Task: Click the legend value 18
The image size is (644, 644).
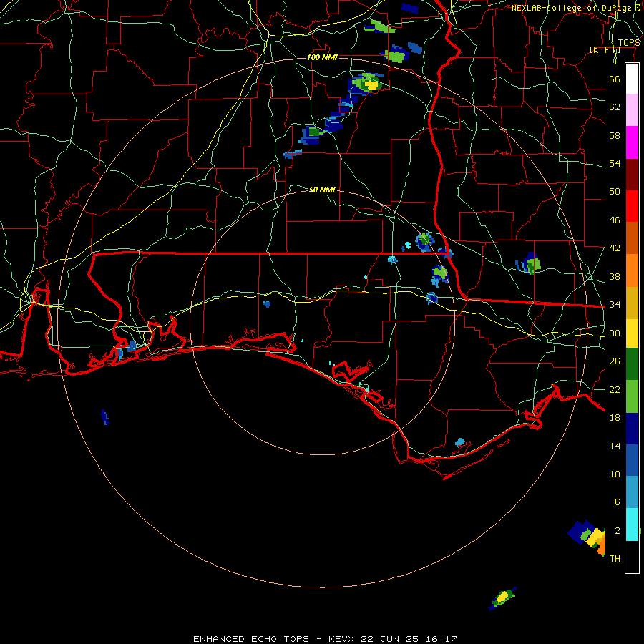Action: click(615, 418)
